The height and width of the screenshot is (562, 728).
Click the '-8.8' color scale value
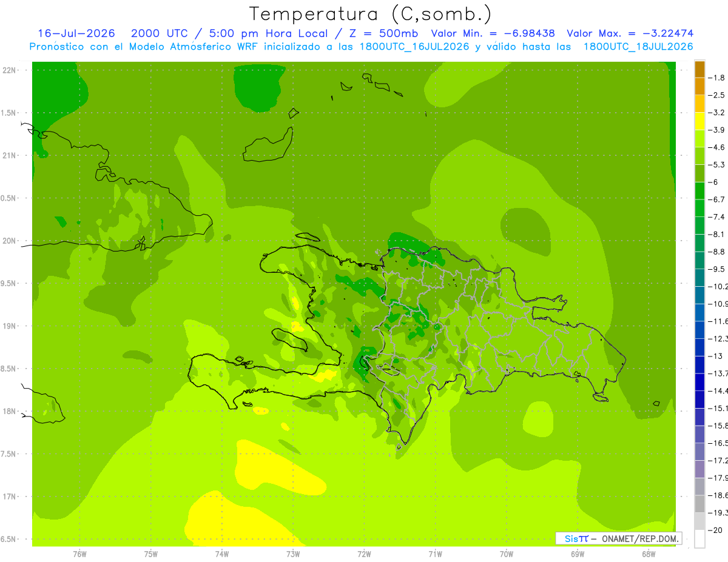(717, 252)
